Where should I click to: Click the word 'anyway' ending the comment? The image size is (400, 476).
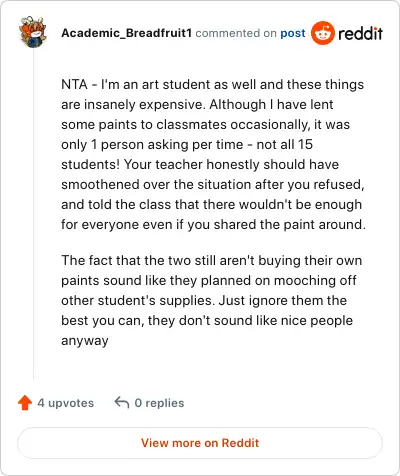85,341
